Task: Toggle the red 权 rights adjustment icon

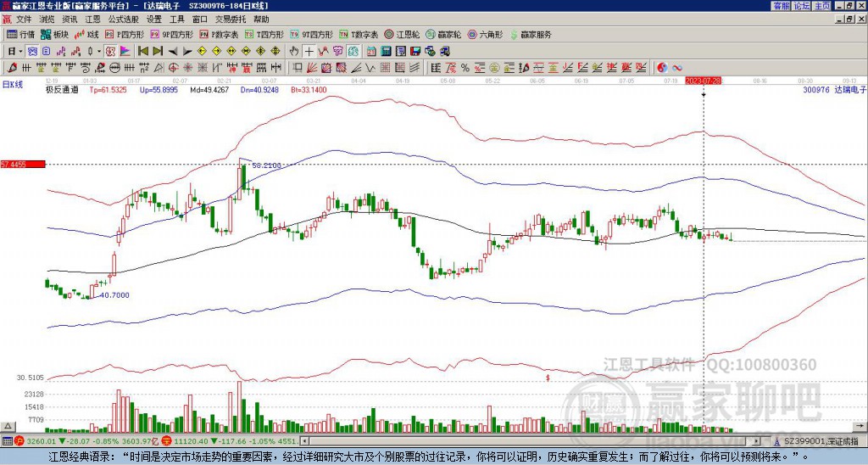Action: (x=110, y=52)
